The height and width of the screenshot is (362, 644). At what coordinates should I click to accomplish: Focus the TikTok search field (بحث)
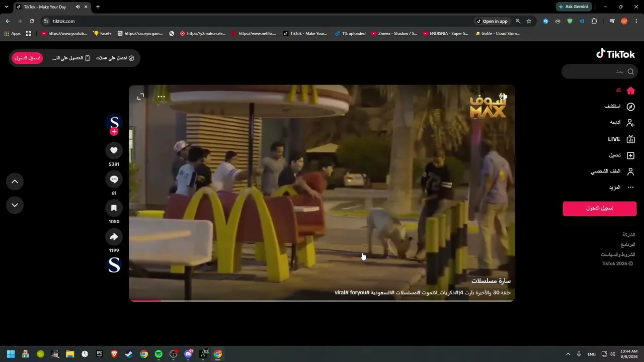tap(599, 71)
